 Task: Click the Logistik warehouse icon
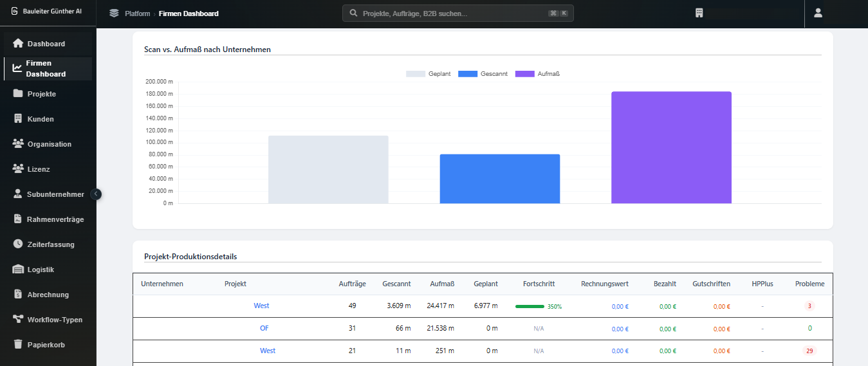pyautogui.click(x=18, y=270)
